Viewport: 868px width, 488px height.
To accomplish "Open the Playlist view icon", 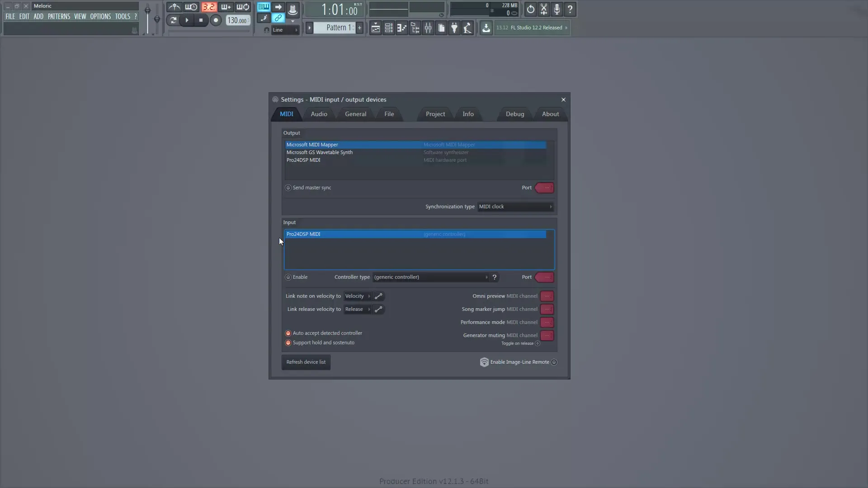I will click(375, 28).
